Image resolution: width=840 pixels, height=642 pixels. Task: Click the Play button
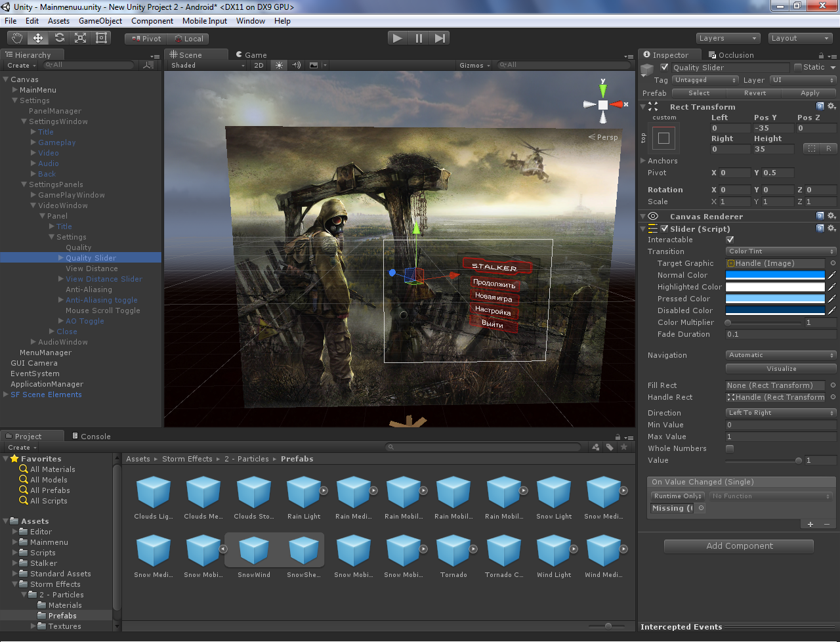(397, 38)
